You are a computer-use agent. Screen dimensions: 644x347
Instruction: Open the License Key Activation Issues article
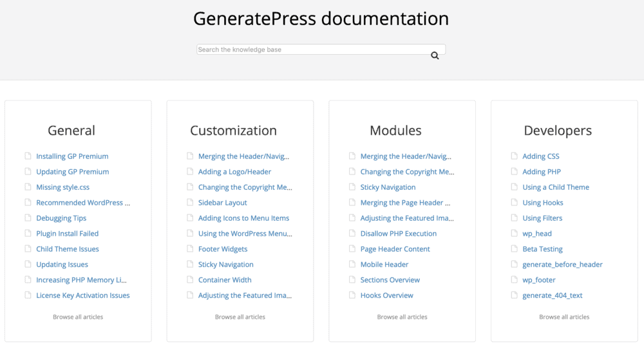83,295
